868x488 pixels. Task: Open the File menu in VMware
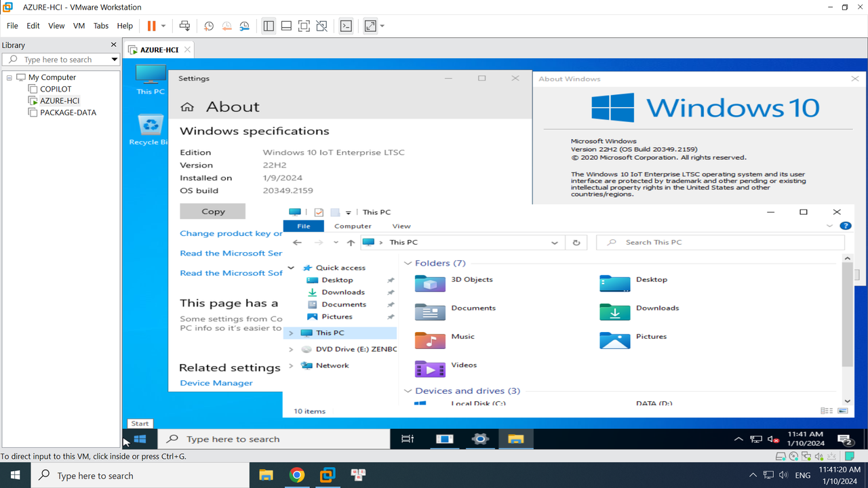pos(12,26)
